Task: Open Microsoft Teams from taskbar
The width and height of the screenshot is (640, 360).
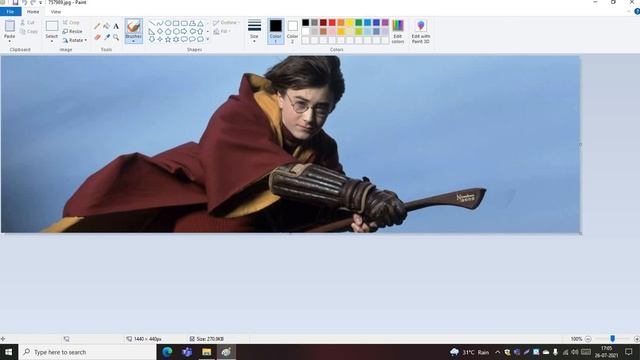Action: (187, 352)
